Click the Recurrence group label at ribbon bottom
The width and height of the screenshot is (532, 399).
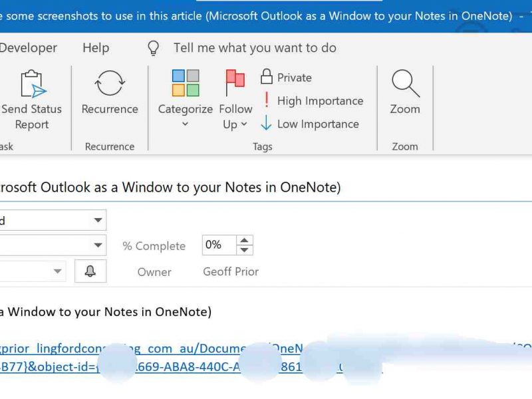click(x=110, y=146)
